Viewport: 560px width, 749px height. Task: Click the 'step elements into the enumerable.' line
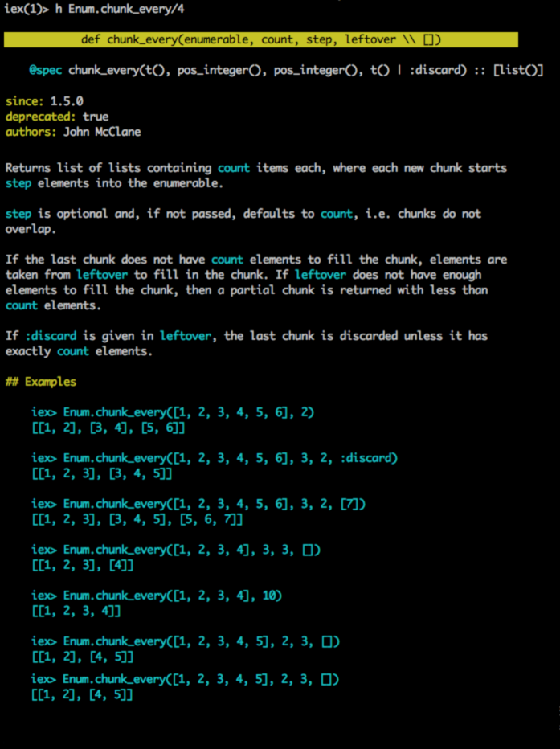114,183
